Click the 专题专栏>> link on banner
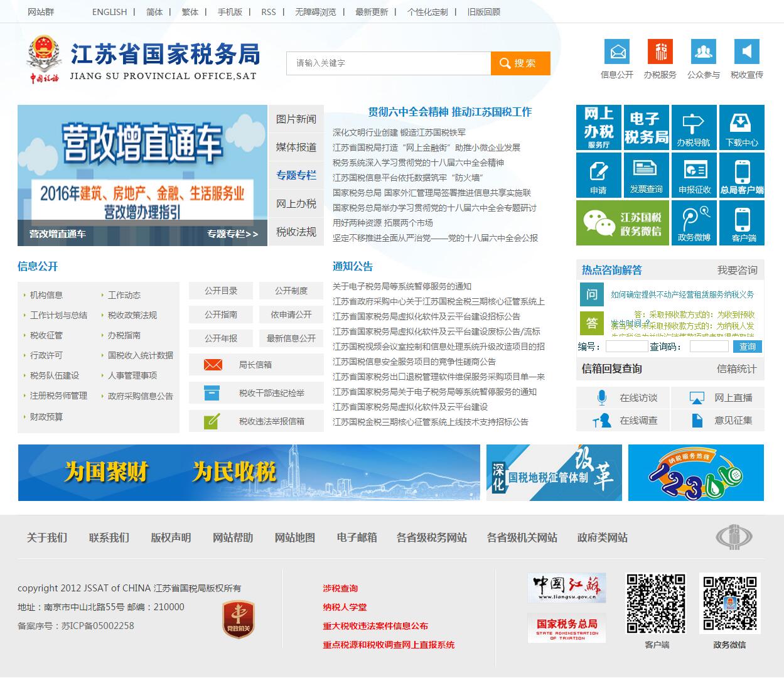Screen dimensions: 784x678 coord(233,234)
